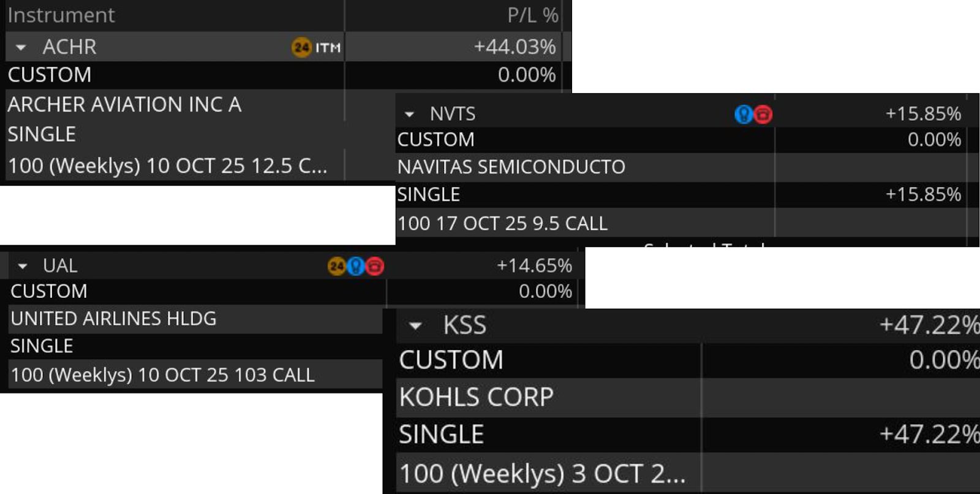The height and width of the screenshot is (494, 980).
Task: Sort by the Instrument column header
Action: click(x=61, y=15)
